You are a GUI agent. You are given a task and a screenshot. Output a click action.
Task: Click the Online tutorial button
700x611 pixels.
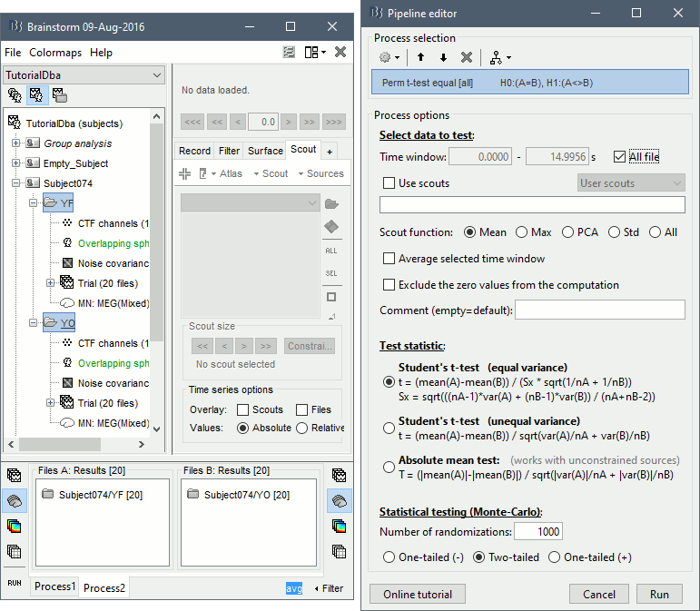click(418, 595)
